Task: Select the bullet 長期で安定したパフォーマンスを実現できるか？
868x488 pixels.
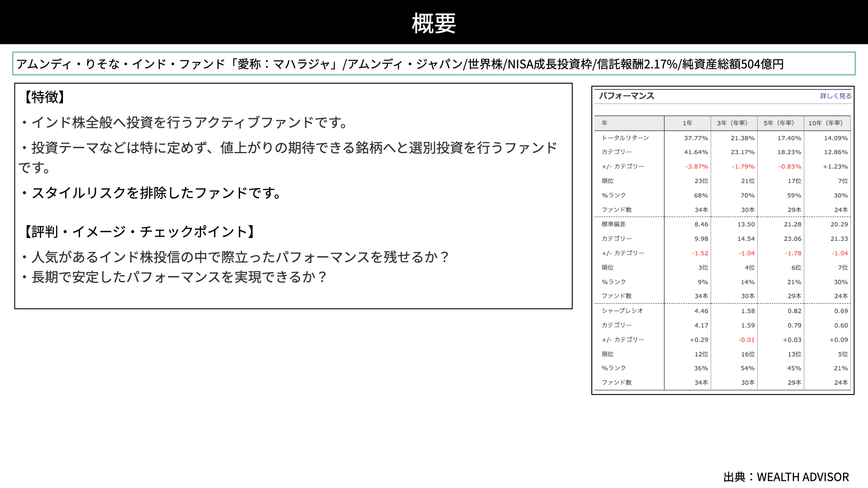Action: coord(174,277)
